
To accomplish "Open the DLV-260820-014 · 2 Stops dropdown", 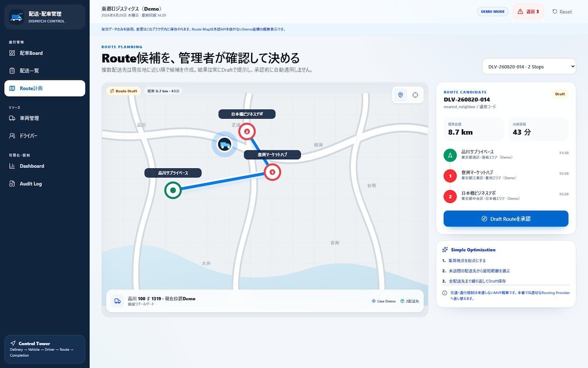I will coord(529,67).
